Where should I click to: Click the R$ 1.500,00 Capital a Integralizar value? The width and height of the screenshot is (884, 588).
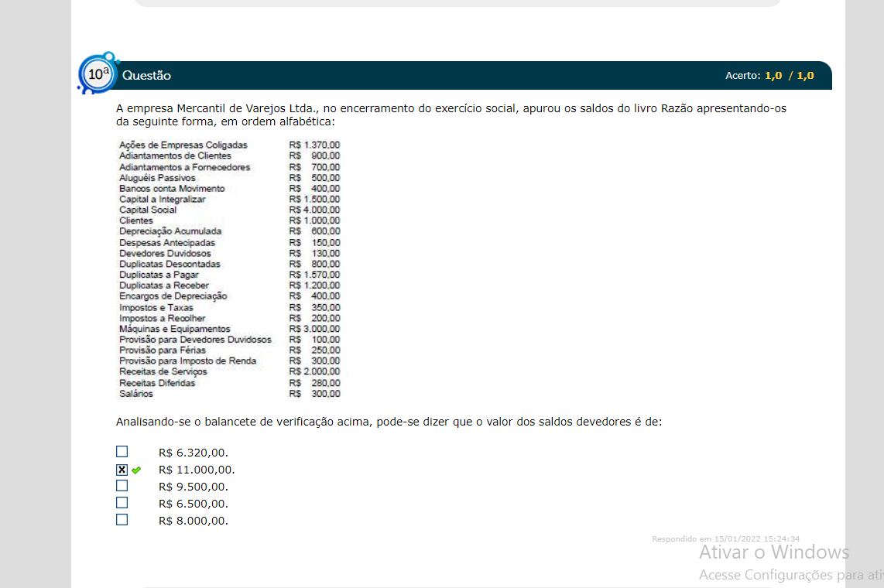[x=314, y=199]
